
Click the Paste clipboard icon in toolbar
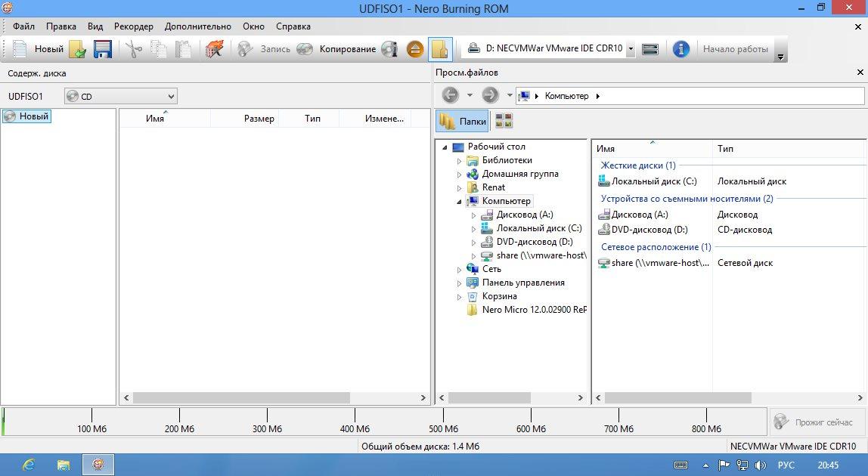click(x=183, y=48)
